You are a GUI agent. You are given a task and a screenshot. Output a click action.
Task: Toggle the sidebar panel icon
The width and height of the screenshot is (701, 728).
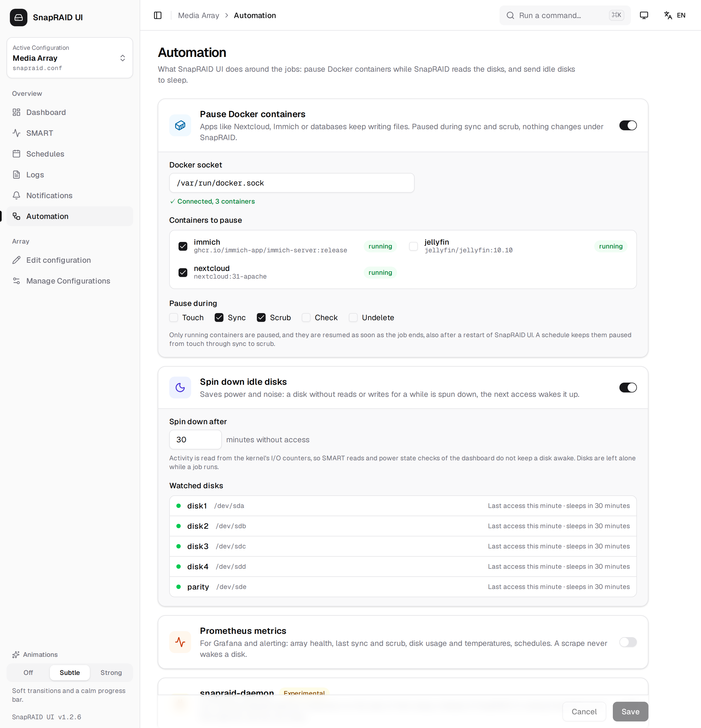tap(158, 15)
